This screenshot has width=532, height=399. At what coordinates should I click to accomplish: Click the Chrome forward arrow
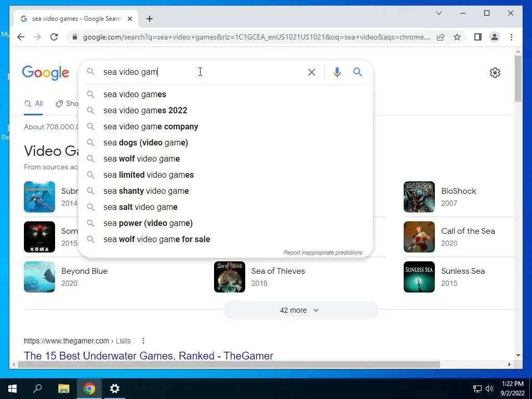(x=37, y=37)
